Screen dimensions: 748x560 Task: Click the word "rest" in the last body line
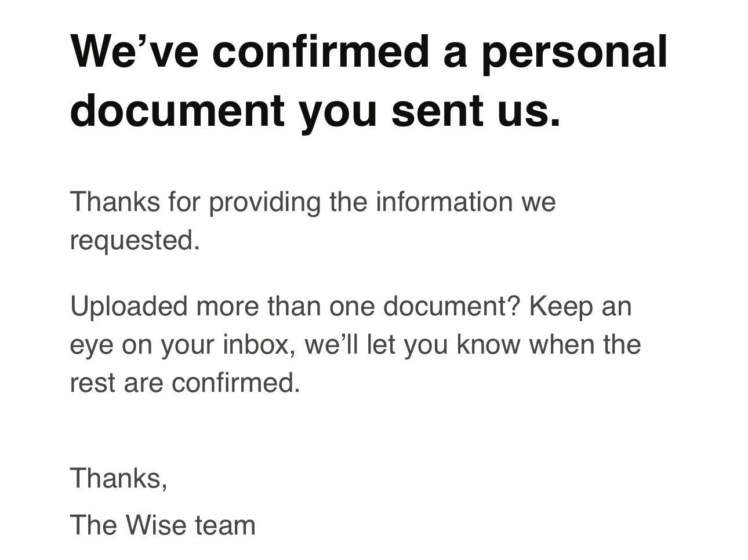[92, 383]
